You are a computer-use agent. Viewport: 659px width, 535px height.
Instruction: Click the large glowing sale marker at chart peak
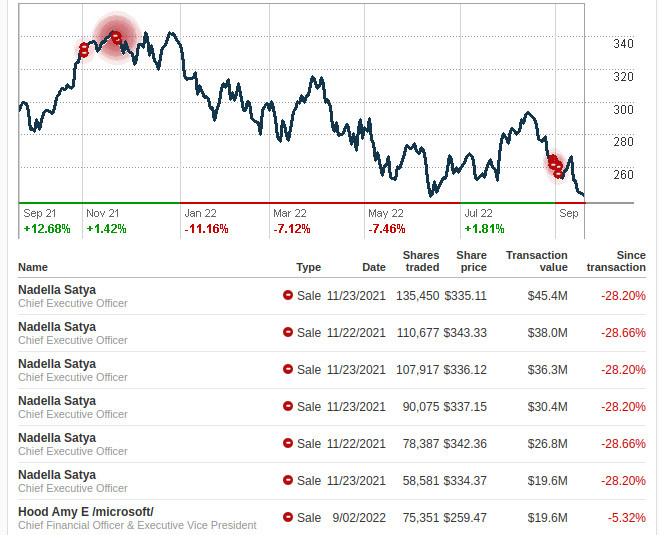tap(116, 38)
